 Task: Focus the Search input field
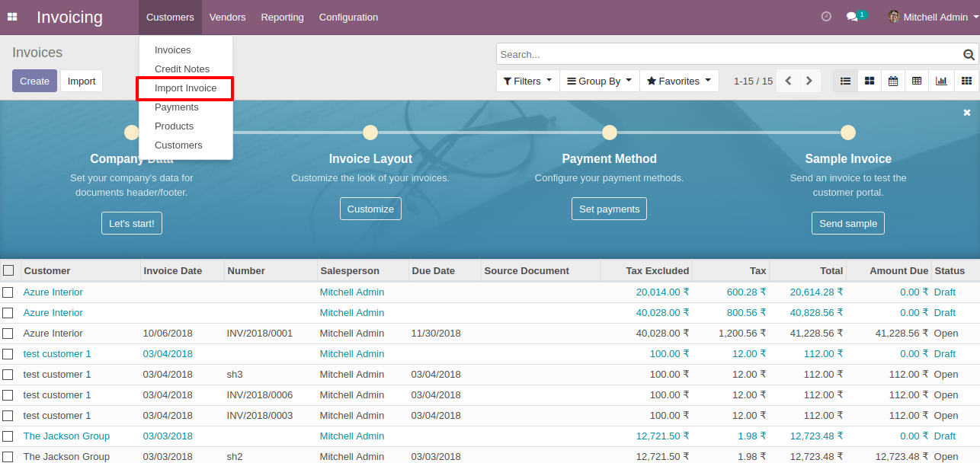point(729,54)
